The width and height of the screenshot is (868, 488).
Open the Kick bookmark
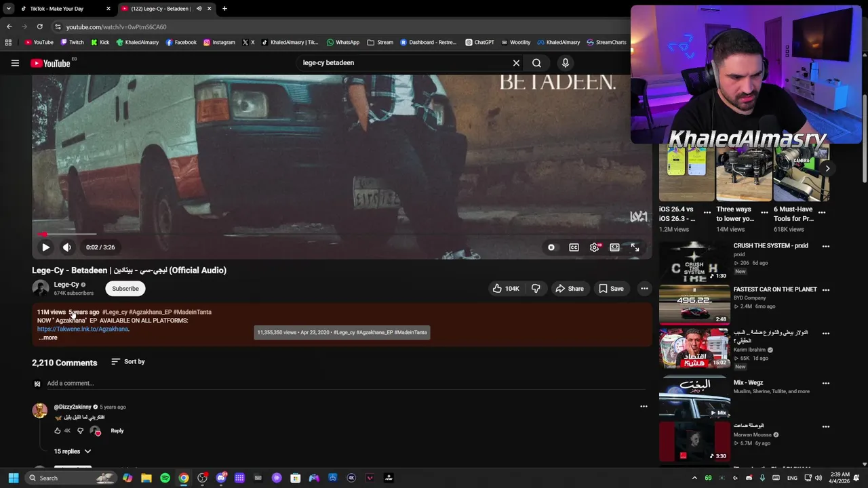point(100,43)
